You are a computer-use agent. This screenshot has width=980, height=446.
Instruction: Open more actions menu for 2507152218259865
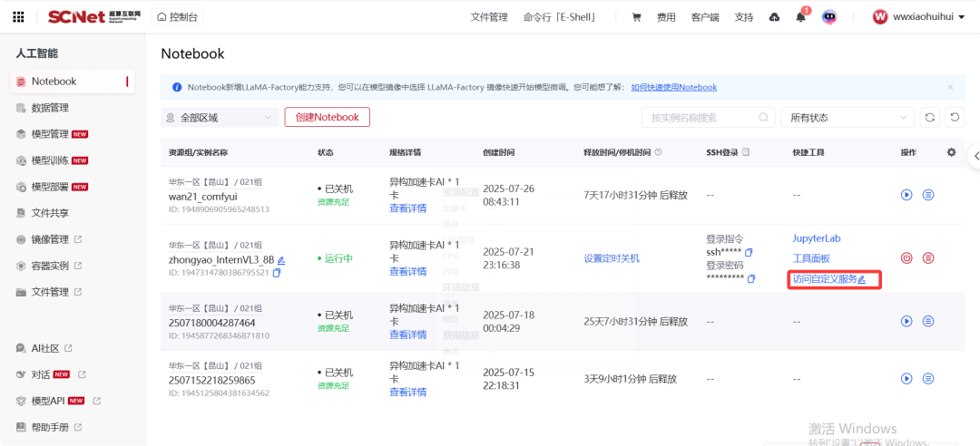(928, 378)
